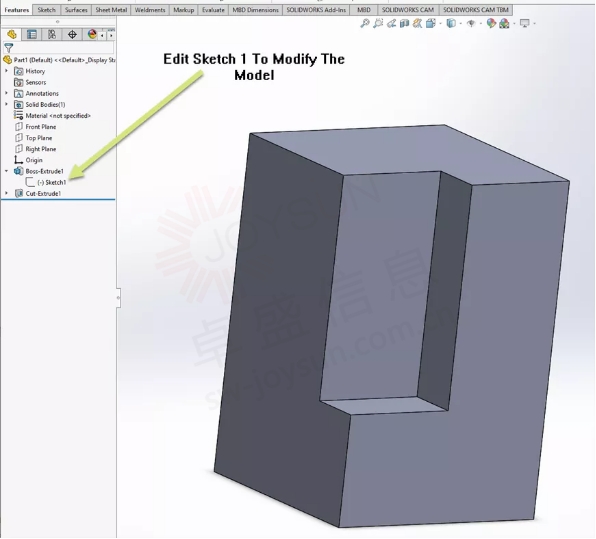Click the feature tree filter funnel icon
Image resolution: width=596 pixels, height=539 pixels.
[8, 48]
